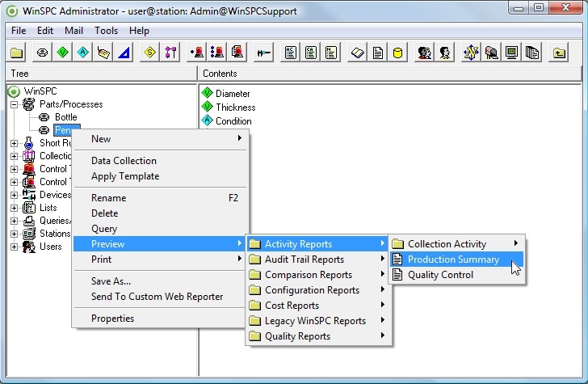This screenshot has width=588, height=384.
Task: Expand the Queries tree node
Action: (x=14, y=221)
